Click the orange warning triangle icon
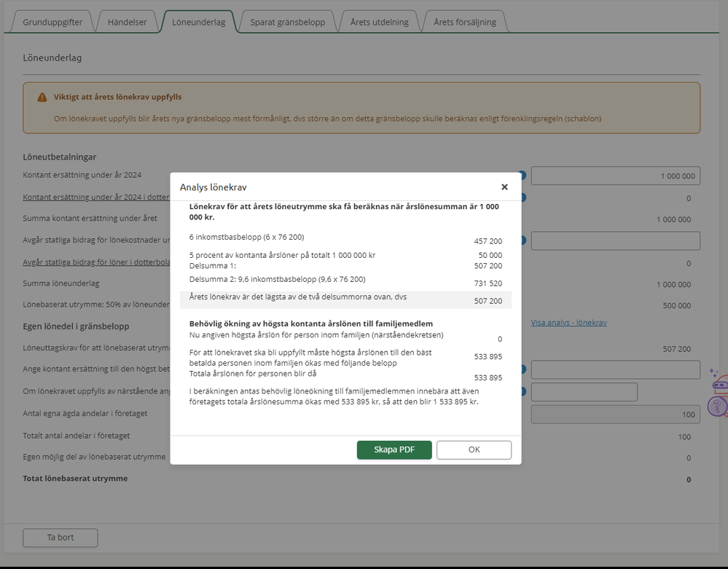Viewport: 728px width, 569px height. click(42, 97)
